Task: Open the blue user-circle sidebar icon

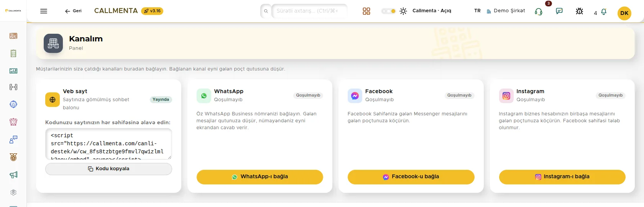Action: [13, 104]
